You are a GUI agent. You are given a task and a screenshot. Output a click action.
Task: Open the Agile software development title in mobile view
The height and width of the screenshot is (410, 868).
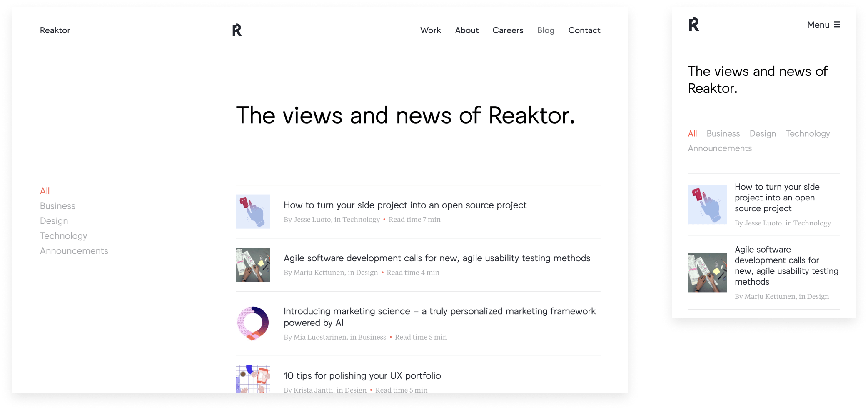(786, 265)
